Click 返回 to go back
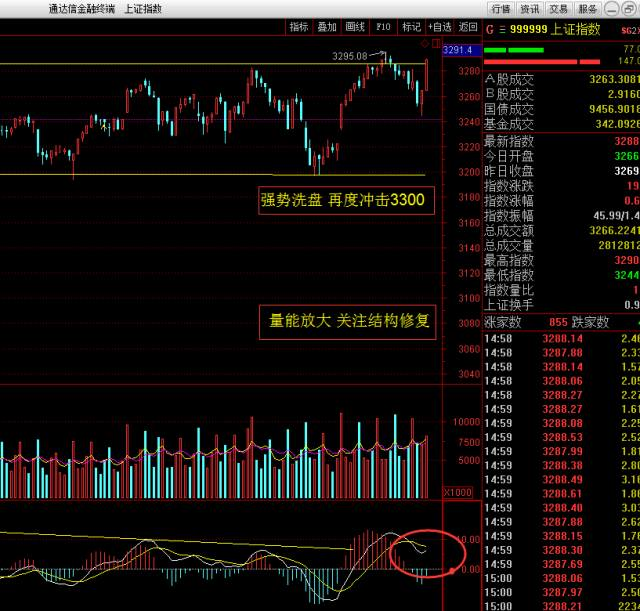Image resolution: width=640 pixels, height=611 pixels. (x=468, y=27)
